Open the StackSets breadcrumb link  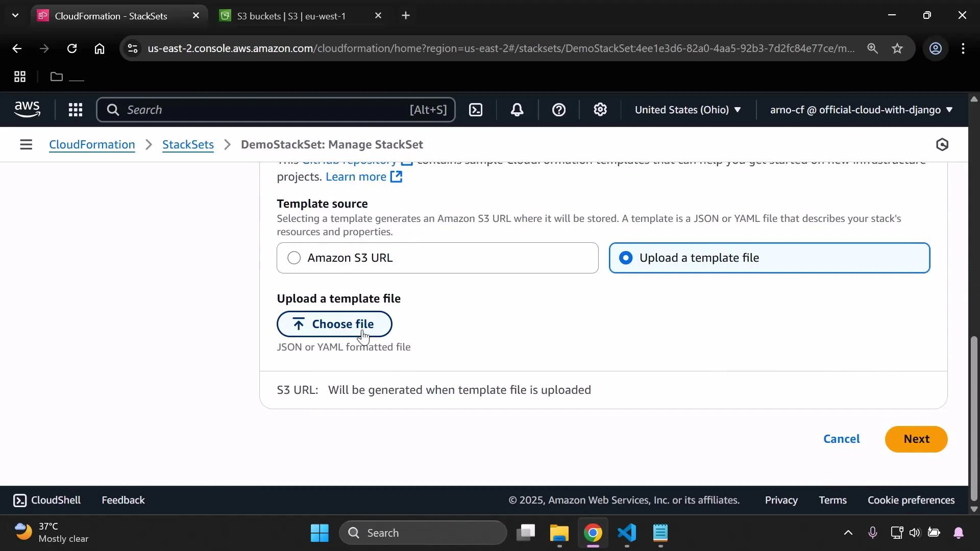coord(188,144)
